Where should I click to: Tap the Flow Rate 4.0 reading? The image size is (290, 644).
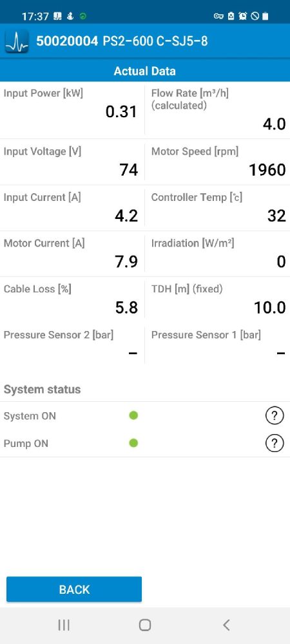click(274, 124)
